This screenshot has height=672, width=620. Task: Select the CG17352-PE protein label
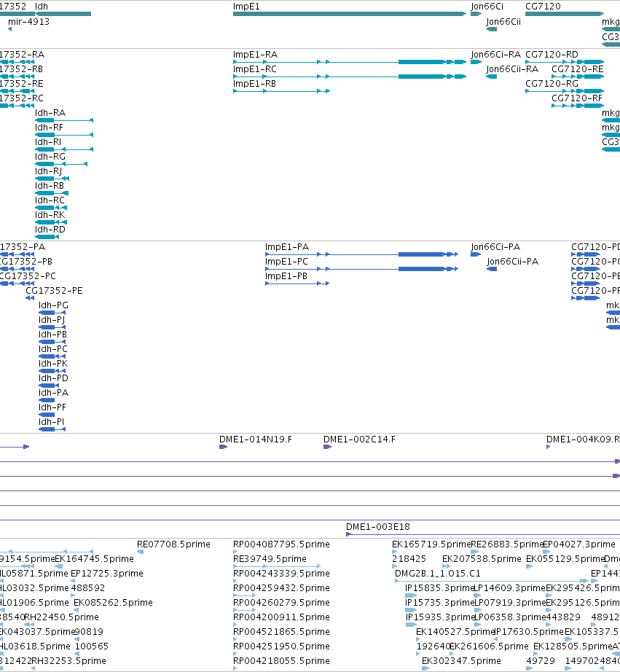pyautogui.click(x=55, y=291)
